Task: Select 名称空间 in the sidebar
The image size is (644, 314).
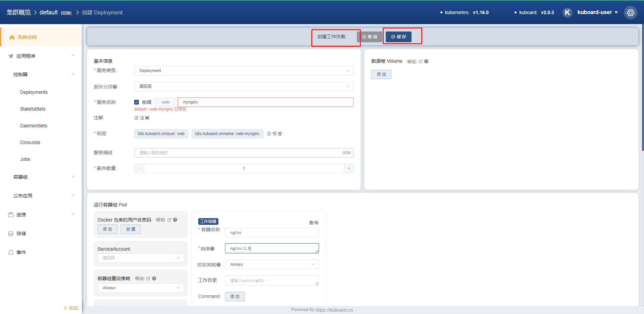Action: click(41, 37)
